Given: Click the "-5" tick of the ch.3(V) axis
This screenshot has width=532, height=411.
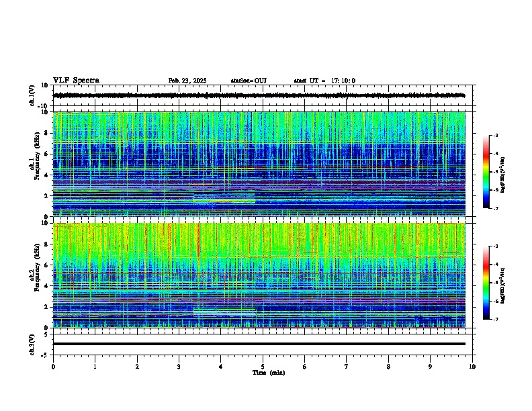Looking at the screenshot, I should [x=46, y=355].
